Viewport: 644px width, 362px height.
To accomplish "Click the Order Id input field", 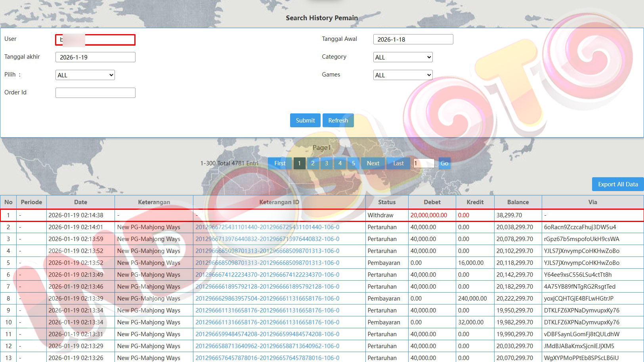I will click(96, 93).
